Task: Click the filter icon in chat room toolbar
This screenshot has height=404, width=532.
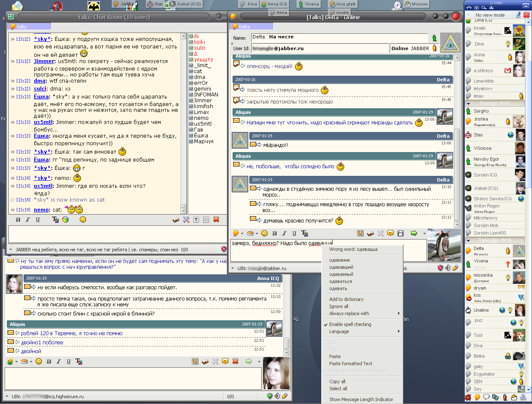Action: pyautogui.click(x=196, y=220)
